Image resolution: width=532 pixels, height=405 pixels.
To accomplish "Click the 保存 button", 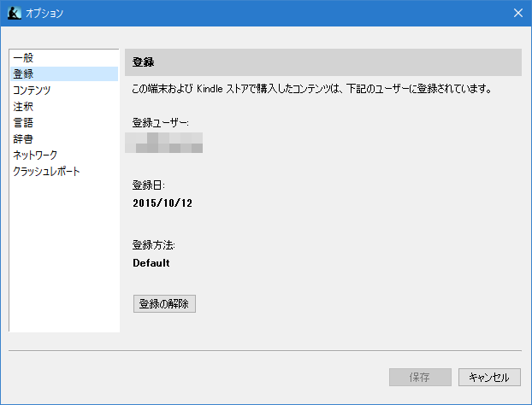I will click(420, 377).
